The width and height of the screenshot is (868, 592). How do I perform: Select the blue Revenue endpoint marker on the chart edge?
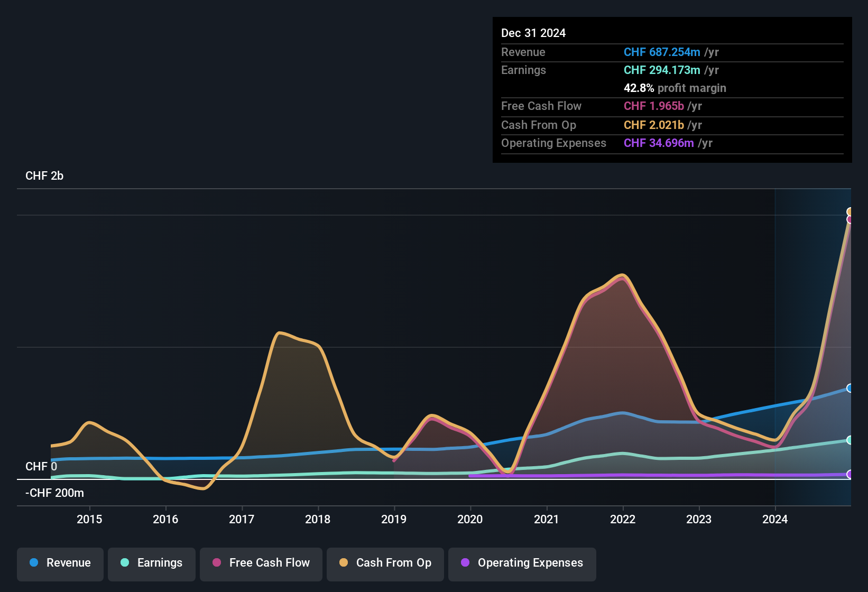(x=850, y=388)
